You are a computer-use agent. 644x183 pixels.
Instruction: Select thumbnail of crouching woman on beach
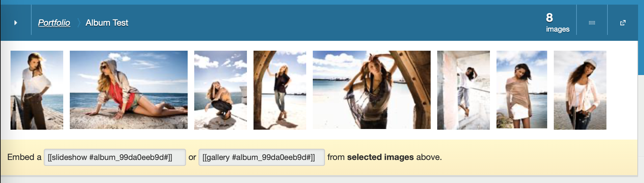pyautogui.click(x=221, y=90)
